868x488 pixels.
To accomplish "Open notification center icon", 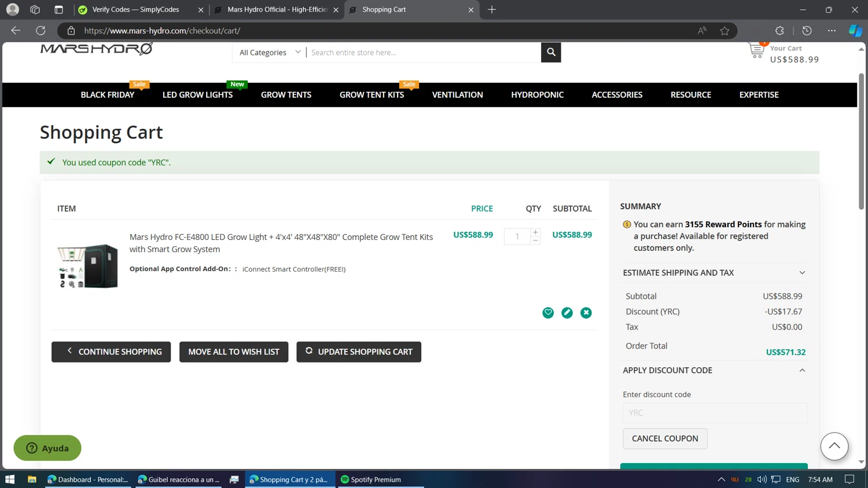I will pyautogui.click(x=849, y=479).
